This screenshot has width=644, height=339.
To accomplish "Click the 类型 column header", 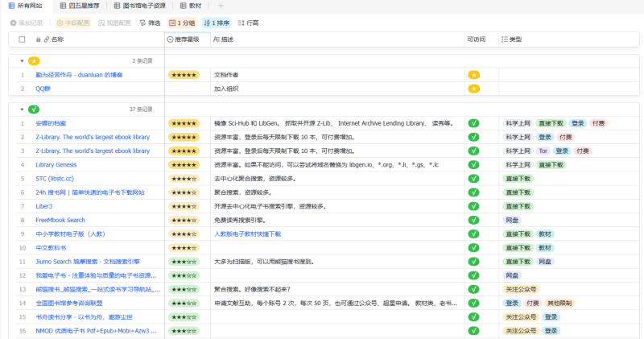I will pos(511,39).
